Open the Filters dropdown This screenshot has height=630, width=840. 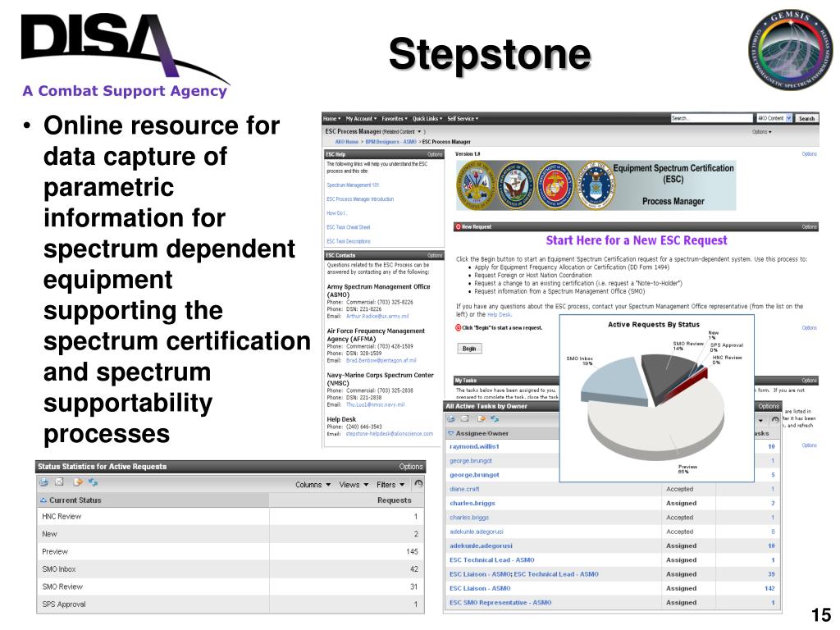click(390, 484)
